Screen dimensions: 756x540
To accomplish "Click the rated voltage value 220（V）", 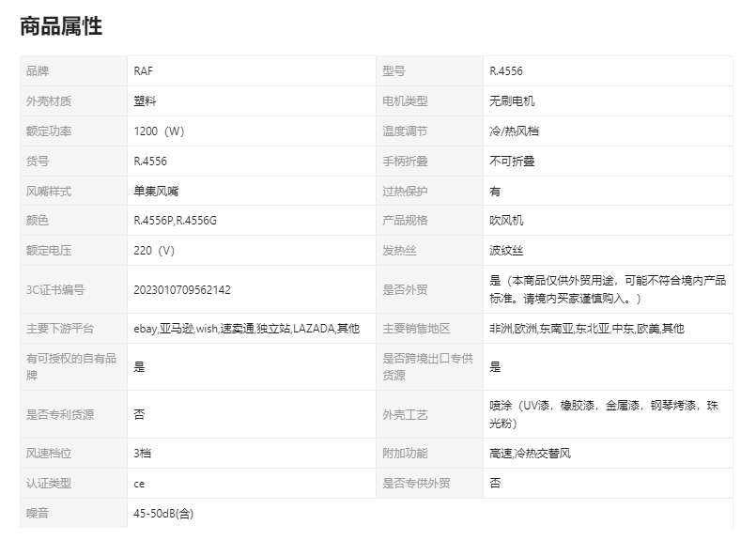I will click(x=155, y=251).
